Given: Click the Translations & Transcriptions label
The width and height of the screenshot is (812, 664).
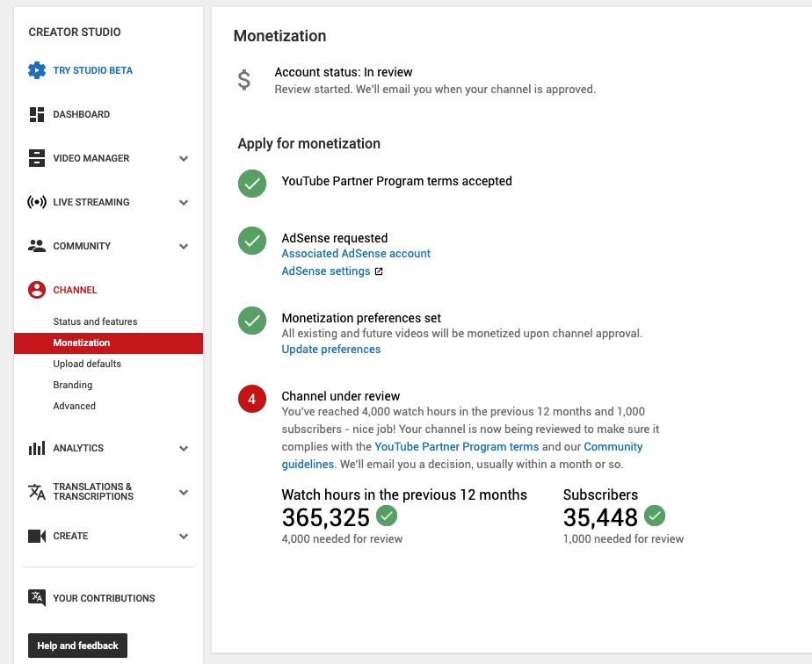Looking at the screenshot, I should point(93,492).
